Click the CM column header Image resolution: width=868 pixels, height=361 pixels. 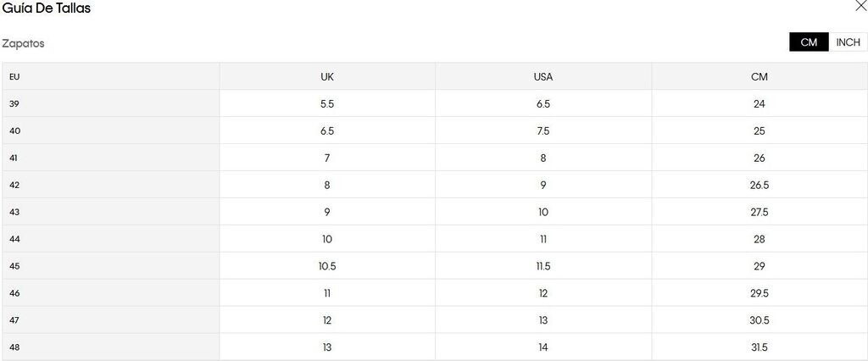click(759, 76)
